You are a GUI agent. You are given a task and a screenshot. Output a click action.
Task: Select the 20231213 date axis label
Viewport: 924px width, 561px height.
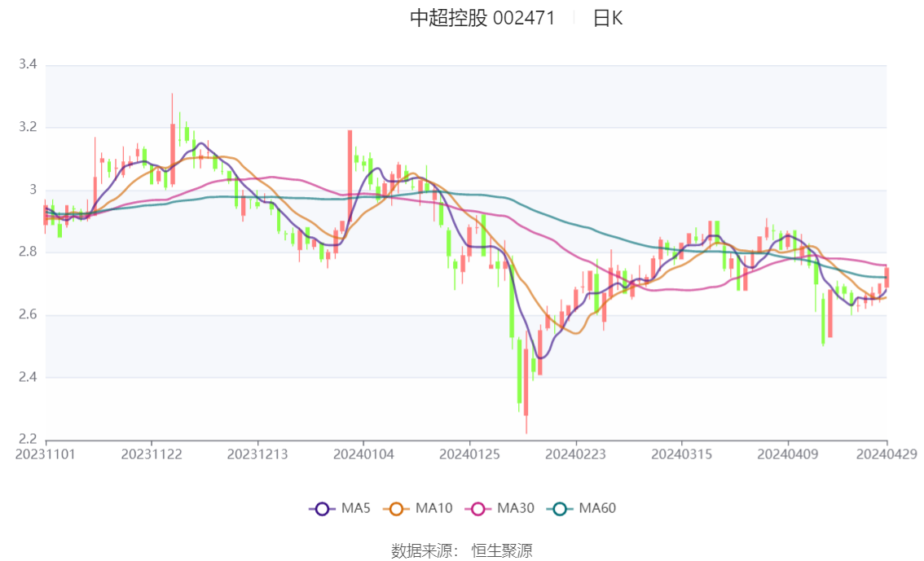click(257, 454)
